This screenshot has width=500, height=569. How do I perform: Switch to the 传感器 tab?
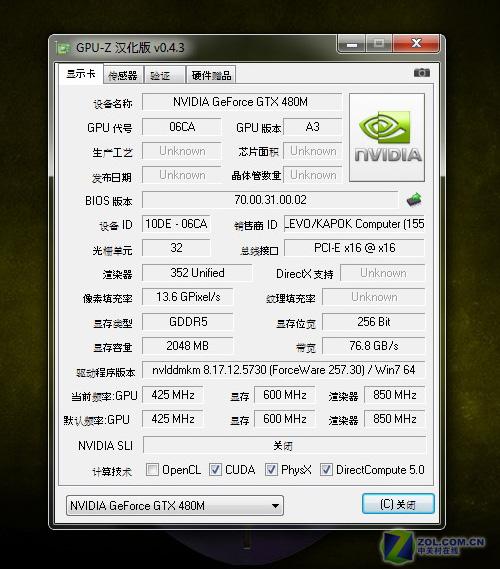123,75
